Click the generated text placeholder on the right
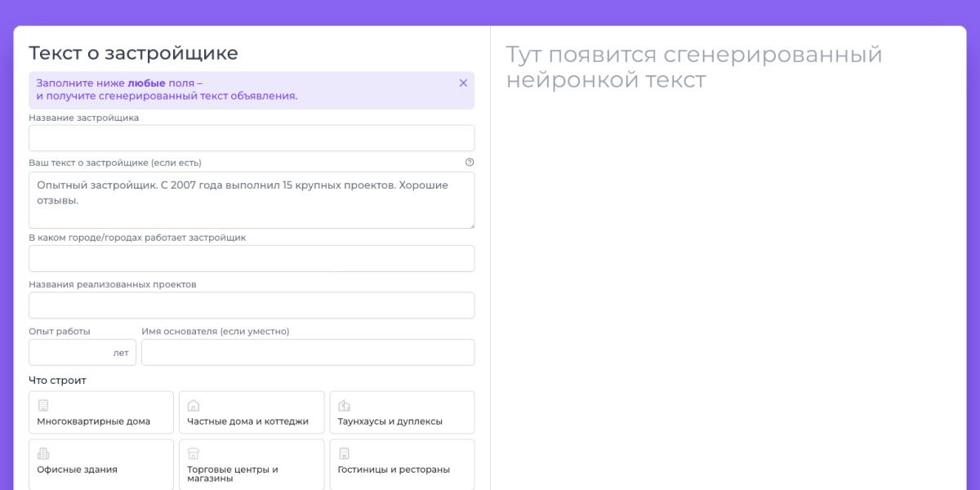The image size is (980, 490). (693, 67)
